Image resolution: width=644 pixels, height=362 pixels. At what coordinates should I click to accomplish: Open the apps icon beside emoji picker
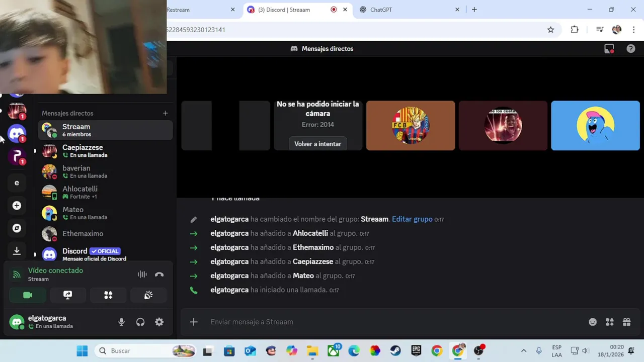610,322
